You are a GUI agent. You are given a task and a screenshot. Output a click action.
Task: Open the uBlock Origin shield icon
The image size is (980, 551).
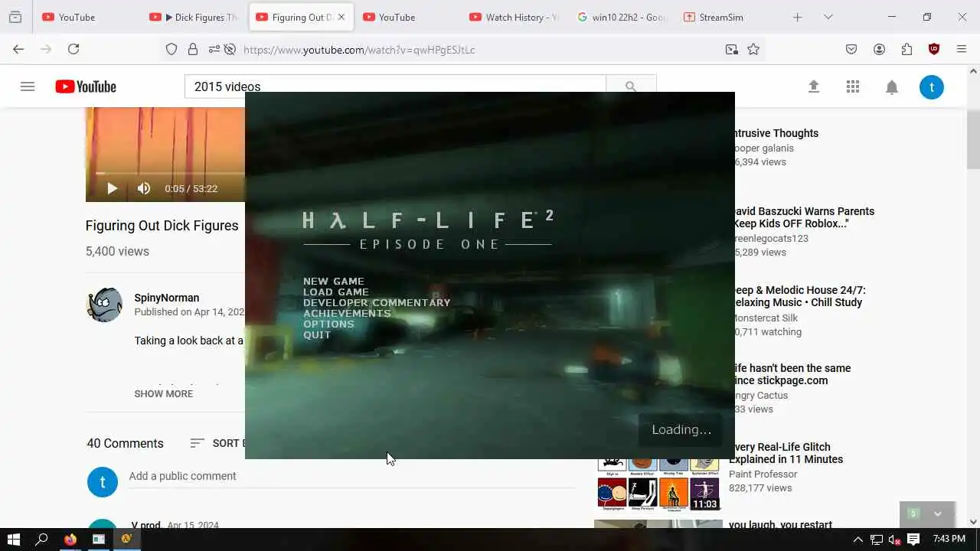(x=934, y=49)
